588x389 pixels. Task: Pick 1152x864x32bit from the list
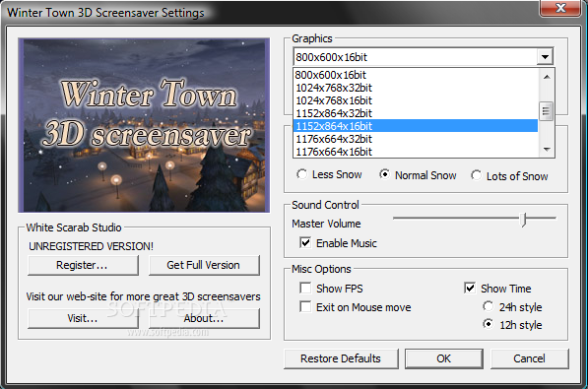tap(416, 113)
